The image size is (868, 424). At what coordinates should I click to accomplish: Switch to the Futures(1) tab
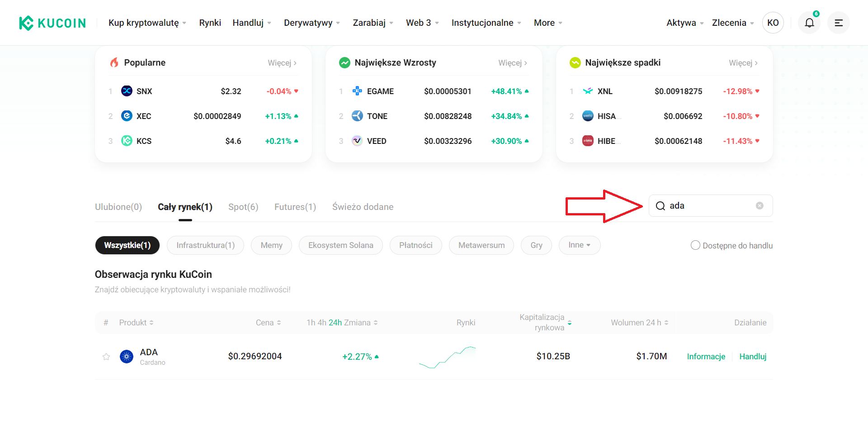pos(295,207)
